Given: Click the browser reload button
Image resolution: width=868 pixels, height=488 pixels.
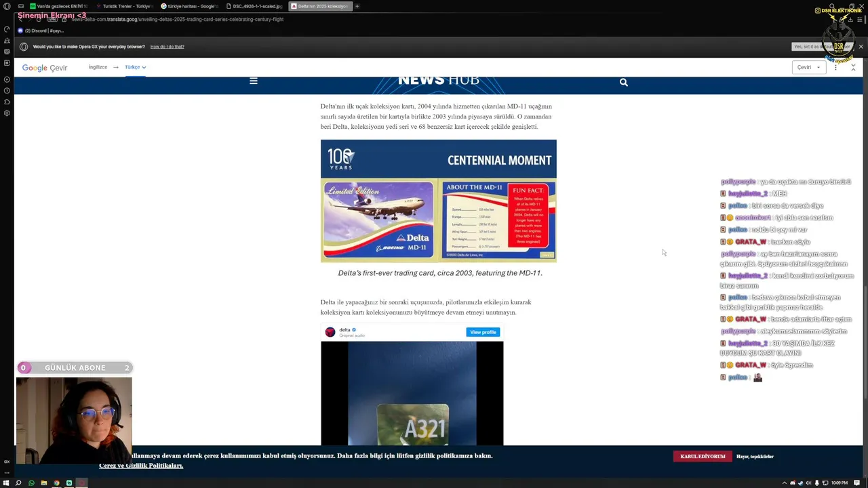Looking at the screenshot, I should coord(40,19).
